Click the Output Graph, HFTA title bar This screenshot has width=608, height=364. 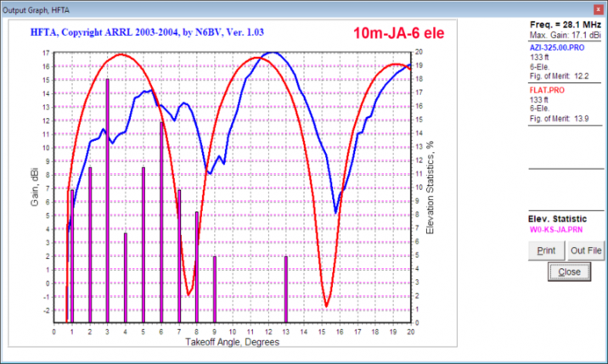255,8
